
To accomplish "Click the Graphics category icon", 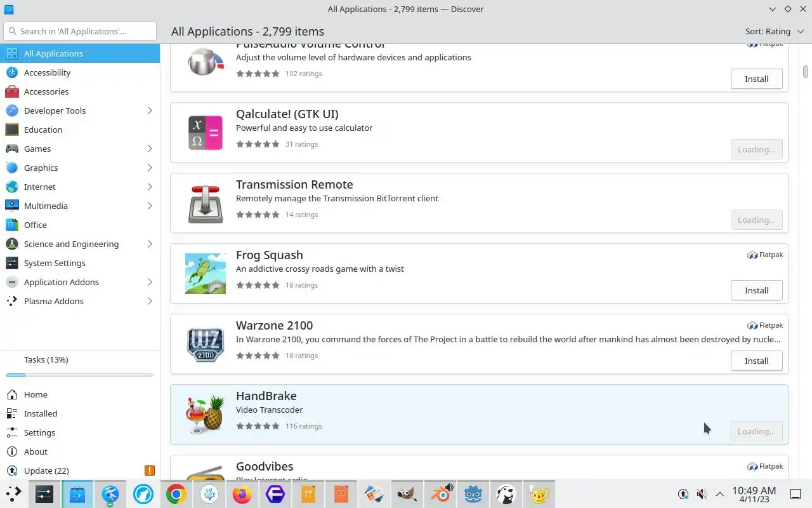I will point(12,168).
